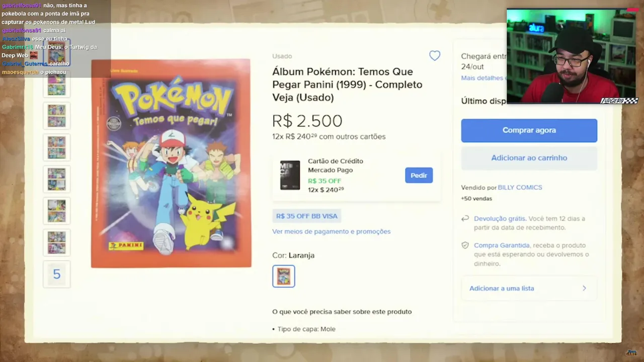The image size is (644, 362).
Task: Click the R$ 35 OFF BB VISA badge
Action: [306, 216]
